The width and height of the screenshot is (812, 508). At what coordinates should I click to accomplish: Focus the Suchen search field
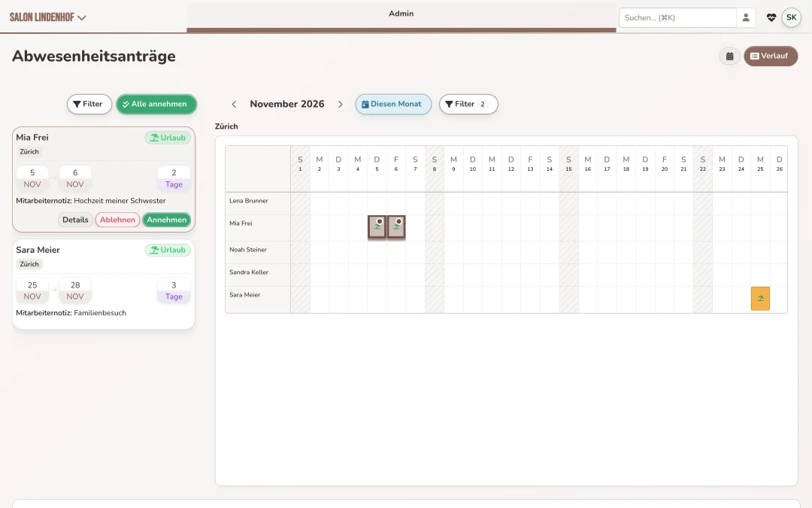click(x=677, y=17)
